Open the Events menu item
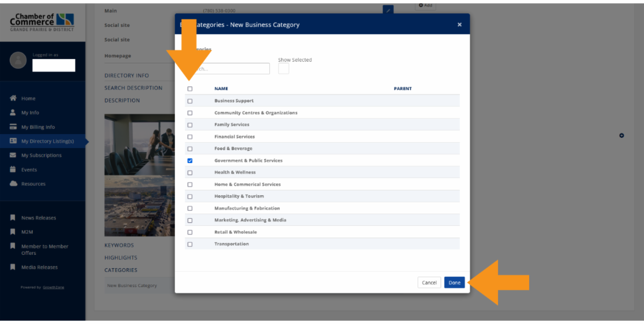 point(29,170)
